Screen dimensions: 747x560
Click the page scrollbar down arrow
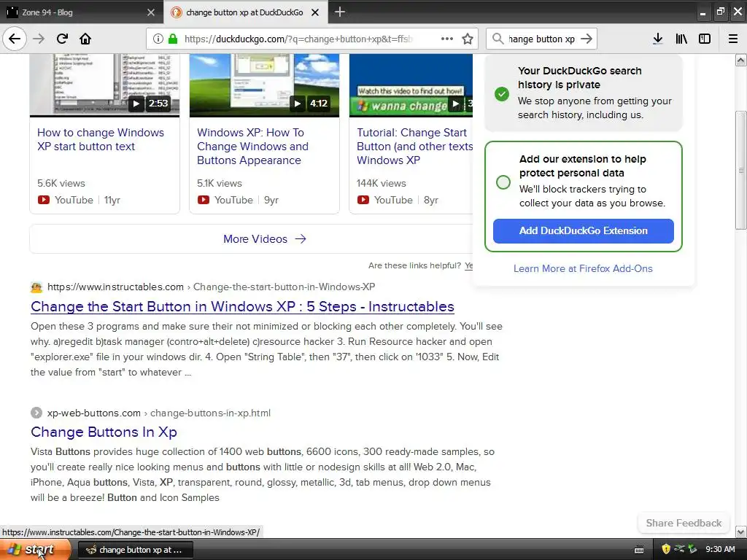tap(740, 532)
